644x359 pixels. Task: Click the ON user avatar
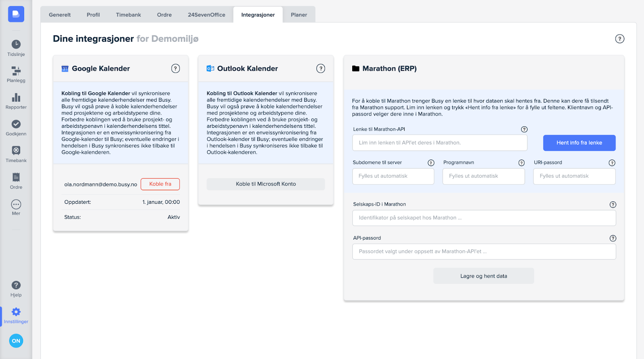click(x=16, y=341)
